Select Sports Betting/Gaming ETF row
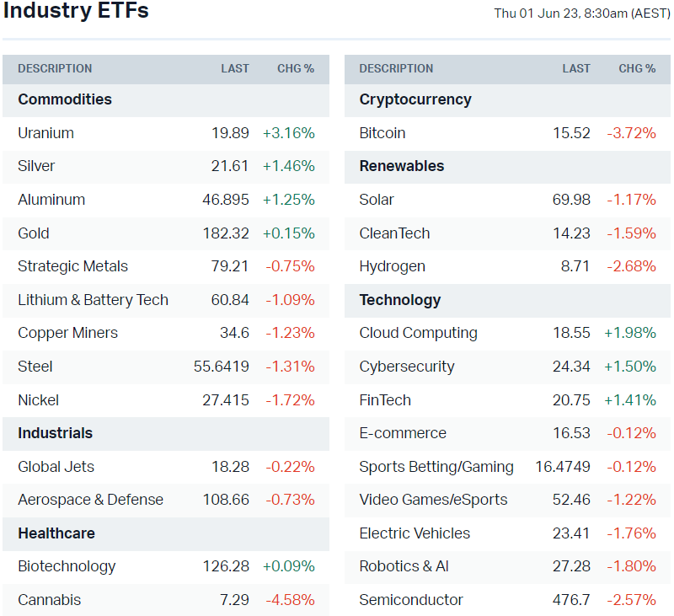 coord(436,467)
